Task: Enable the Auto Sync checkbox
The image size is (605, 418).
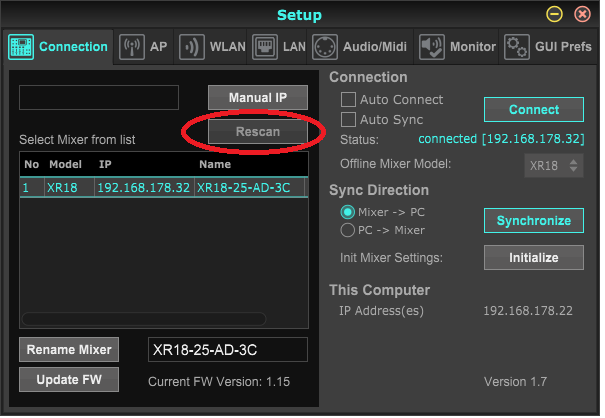Action: [349, 120]
